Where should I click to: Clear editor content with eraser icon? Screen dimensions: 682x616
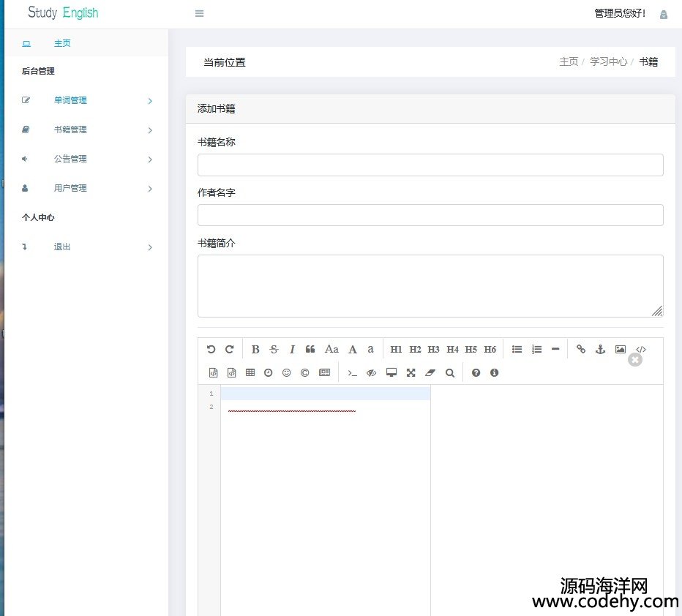click(430, 372)
